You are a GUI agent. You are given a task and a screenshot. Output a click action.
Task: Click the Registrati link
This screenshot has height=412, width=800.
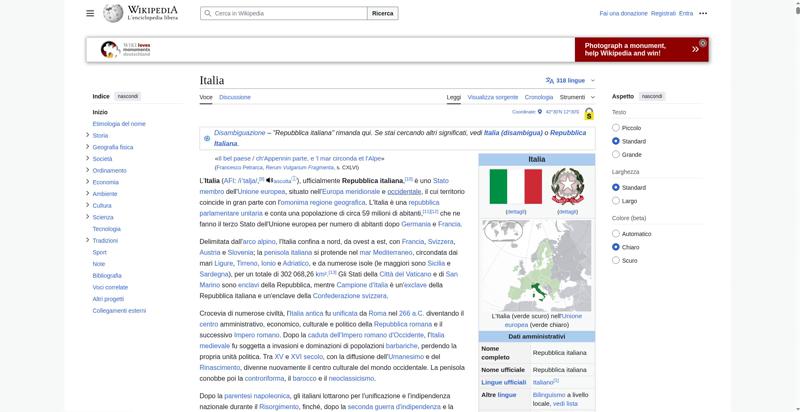[x=663, y=13]
